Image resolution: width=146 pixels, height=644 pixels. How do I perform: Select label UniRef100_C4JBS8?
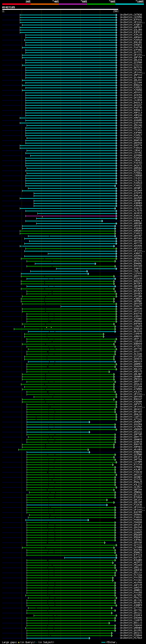131,100
